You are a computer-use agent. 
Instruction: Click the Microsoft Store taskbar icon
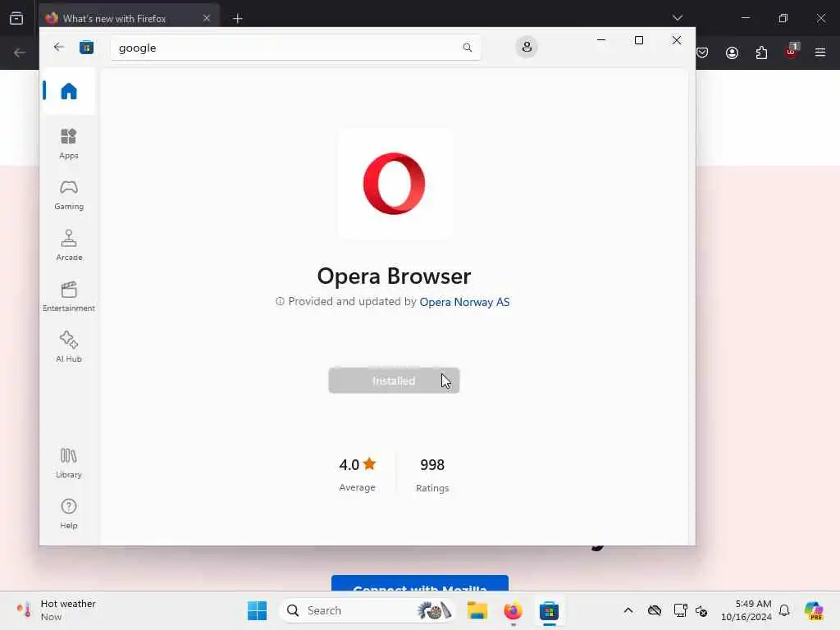pyautogui.click(x=549, y=610)
